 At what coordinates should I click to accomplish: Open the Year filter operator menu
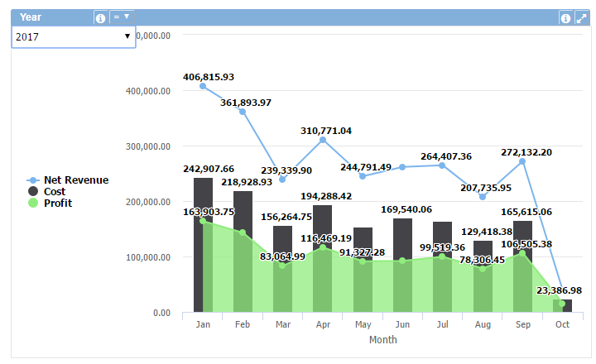121,17
